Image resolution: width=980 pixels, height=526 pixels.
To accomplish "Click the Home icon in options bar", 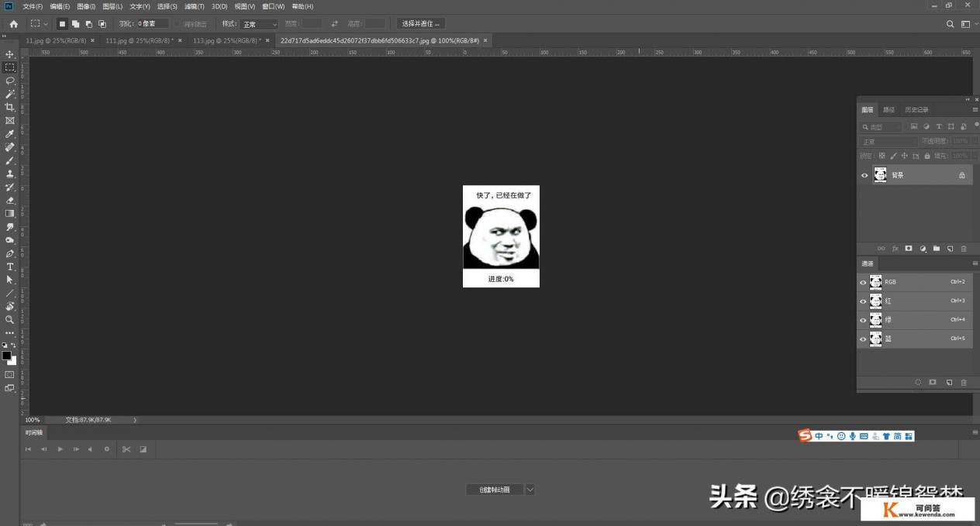I will click(13, 24).
